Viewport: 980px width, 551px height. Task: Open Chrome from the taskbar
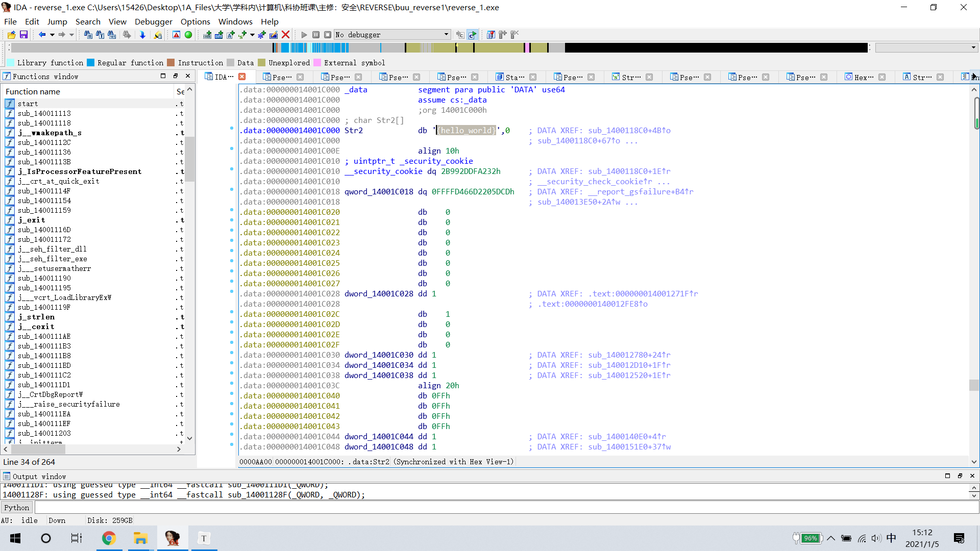(109, 538)
